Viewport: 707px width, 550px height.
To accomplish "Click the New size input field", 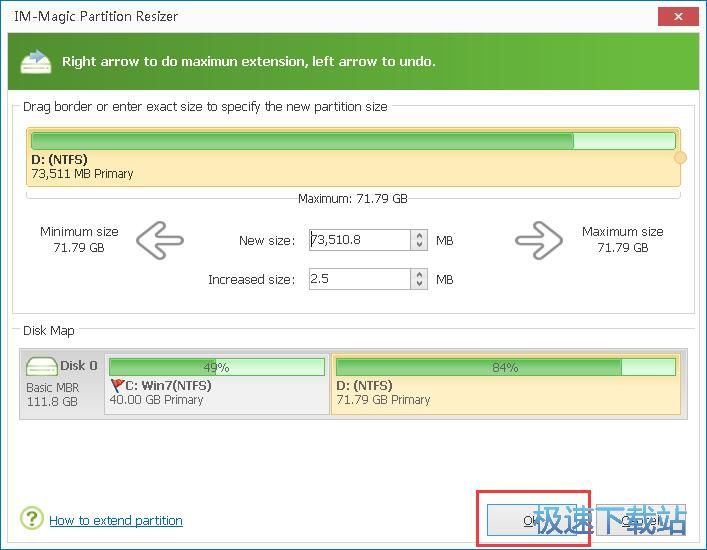I will pyautogui.click(x=359, y=240).
